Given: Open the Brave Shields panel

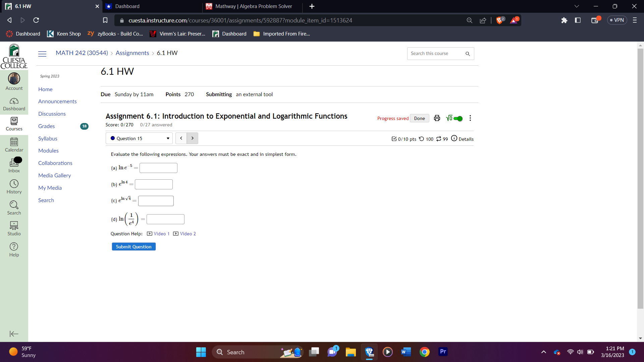Looking at the screenshot, I should (x=499, y=20).
